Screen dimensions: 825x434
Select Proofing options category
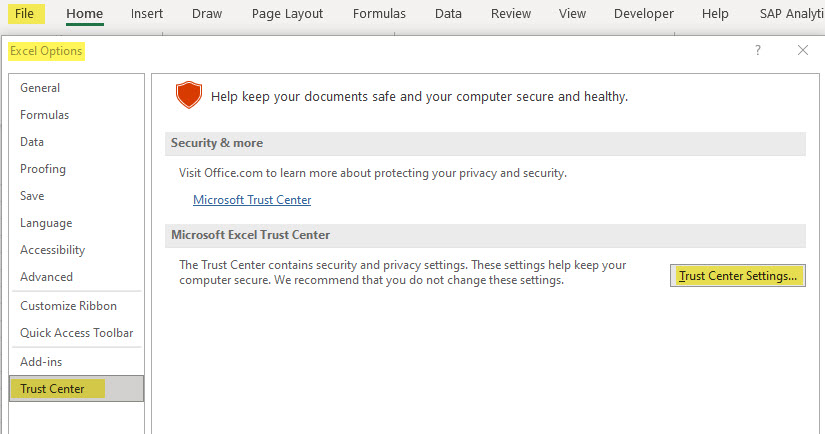click(x=77, y=169)
